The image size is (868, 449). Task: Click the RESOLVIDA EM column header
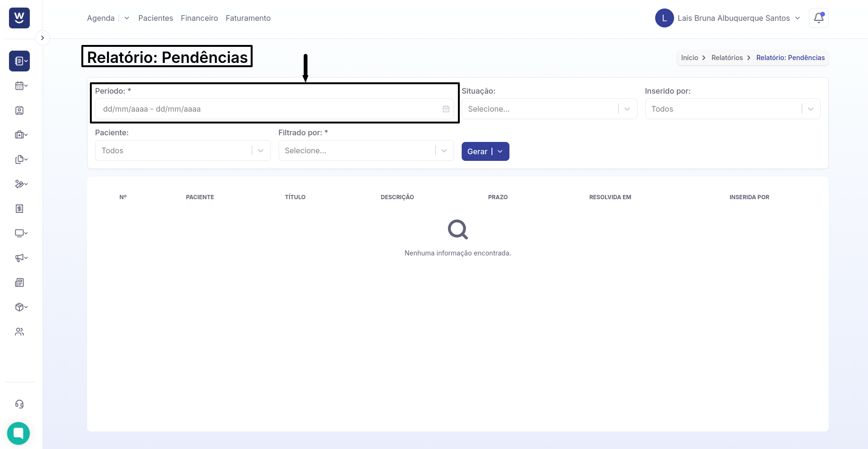610,197
